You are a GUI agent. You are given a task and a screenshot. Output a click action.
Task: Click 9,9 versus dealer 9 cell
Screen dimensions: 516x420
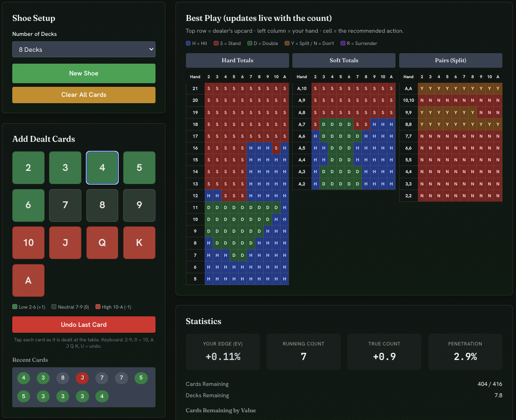481,112
